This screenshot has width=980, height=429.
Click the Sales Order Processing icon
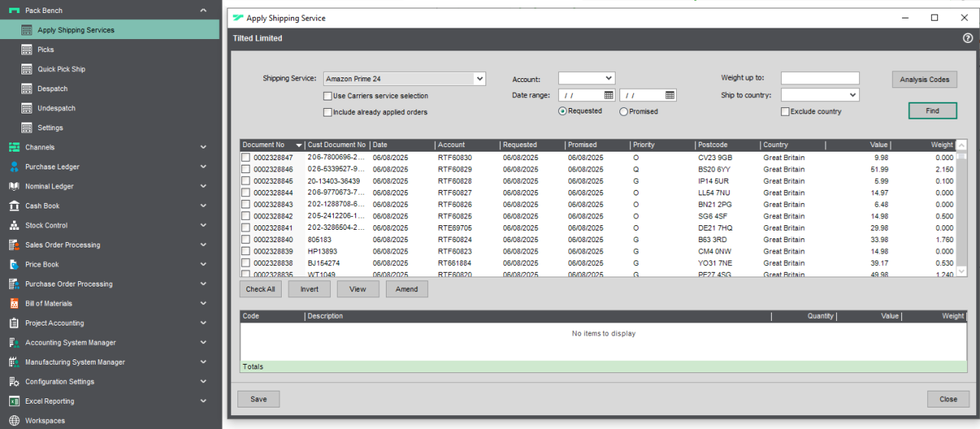[x=14, y=245]
